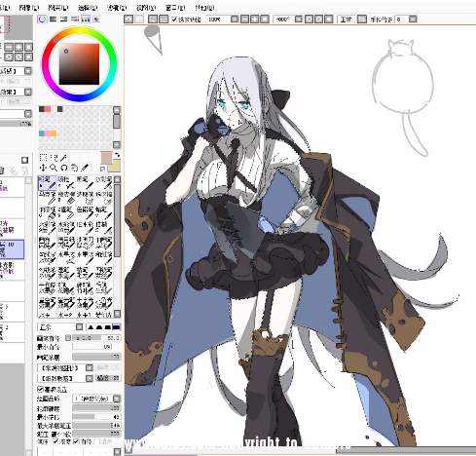Screen dimensions: 476x456
Task: Open the 图像 canvas menu
Action: 28,7
